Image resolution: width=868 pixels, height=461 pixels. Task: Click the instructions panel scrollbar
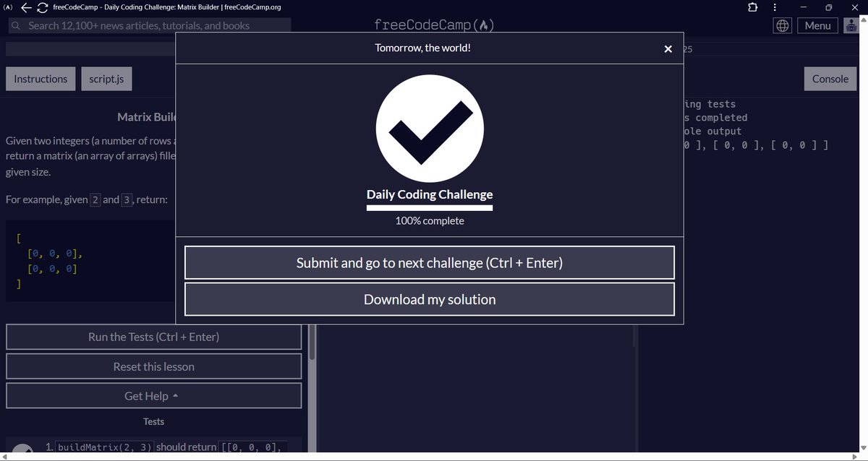312,343
